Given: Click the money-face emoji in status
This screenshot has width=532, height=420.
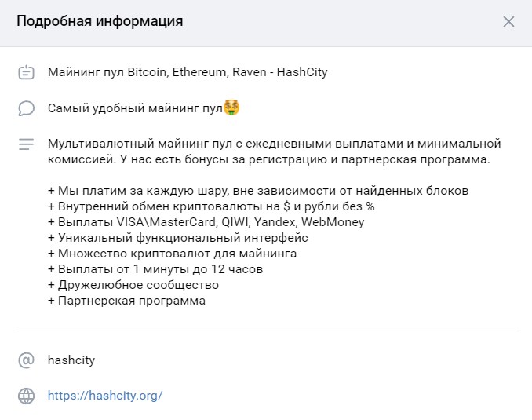Looking at the screenshot, I should coord(231,108).
